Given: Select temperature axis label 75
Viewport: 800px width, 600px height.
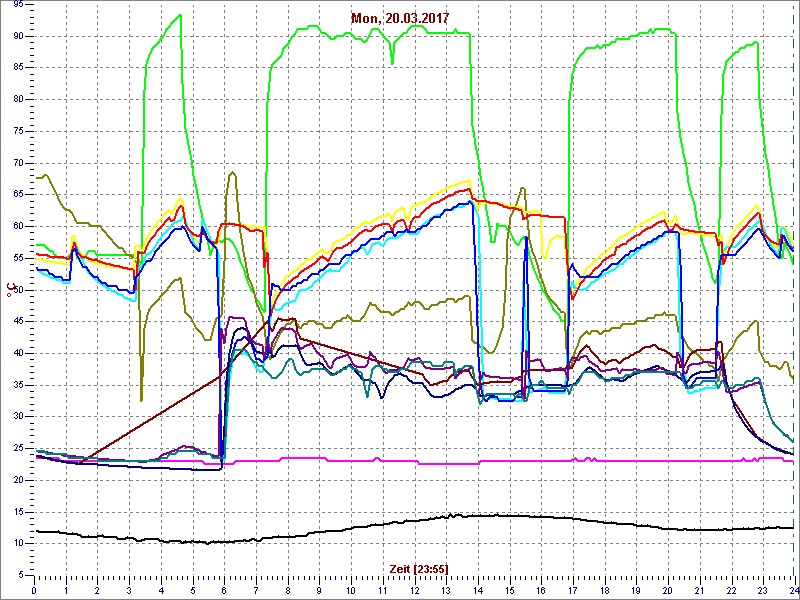Looking at the screenshot, I should (x=18, y=132).
